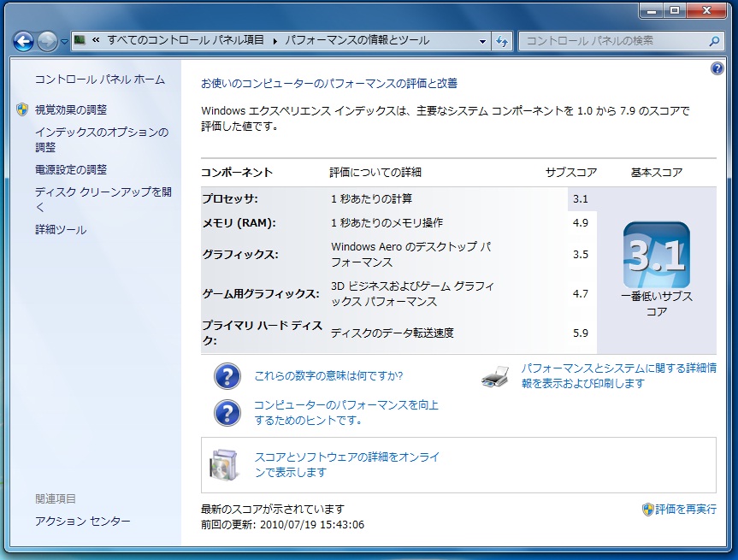Image resolution: width=738 pixels, height=560 pixels.
Task: Click the 1 秒あたりのメモリ操作 description
Action: pos(387,222)
